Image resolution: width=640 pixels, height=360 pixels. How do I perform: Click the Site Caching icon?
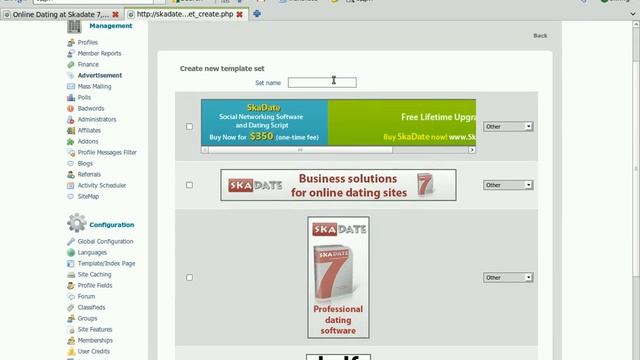coord(71,275)
